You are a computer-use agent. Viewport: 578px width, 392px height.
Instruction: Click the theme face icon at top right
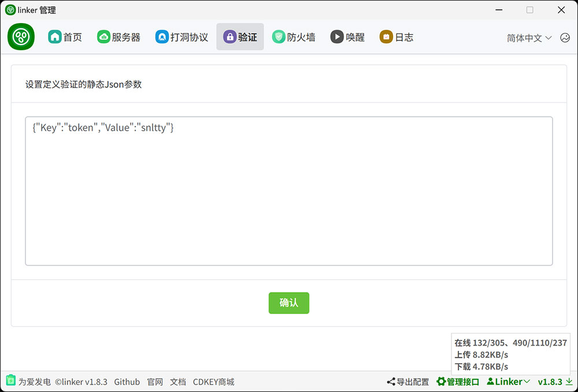point(565,38)
